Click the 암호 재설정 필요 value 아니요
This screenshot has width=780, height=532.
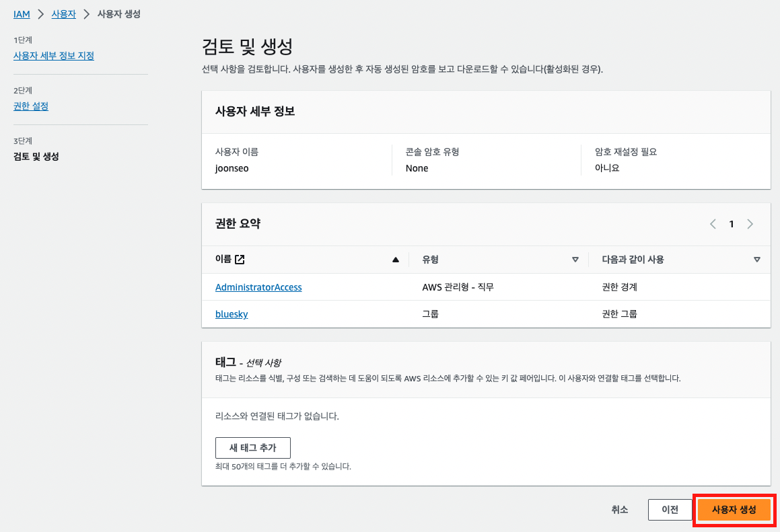[x=607, y=168]
